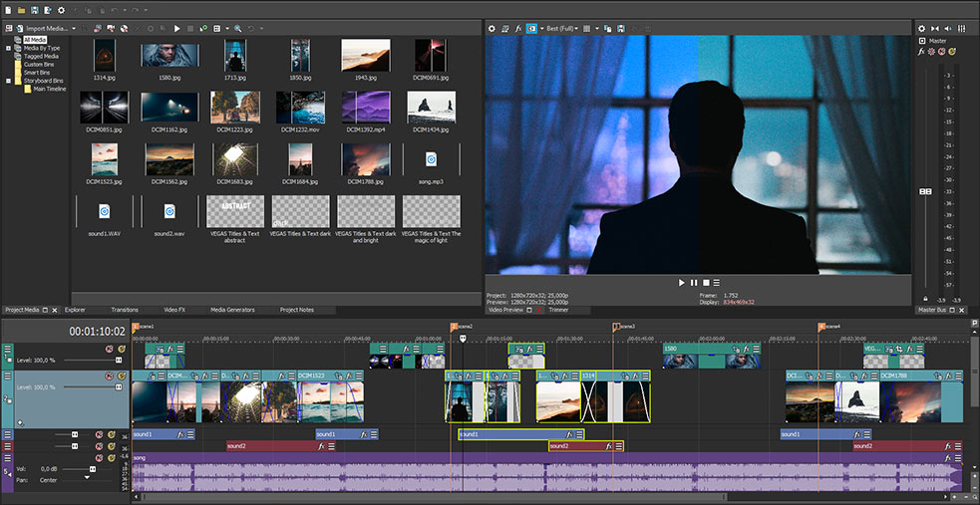Open event FX on the song clip
Screen dimensions: 980x505
[x=949, y=458]
